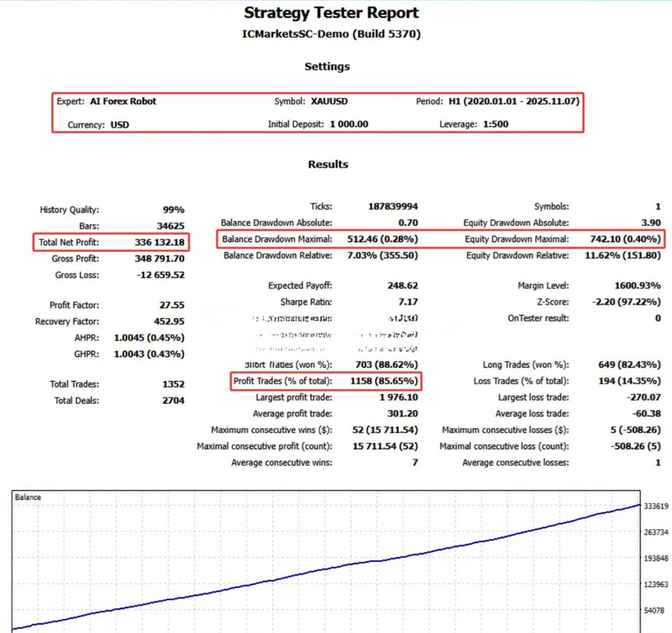
Task: Click the Sharpe Ratio value 7.17
Action: tap(408, 302)
